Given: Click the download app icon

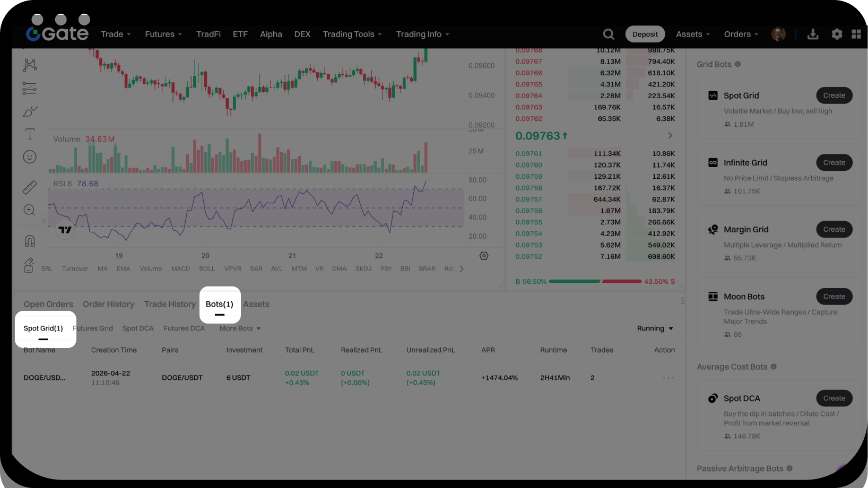Looking at the screenshot, I should click(812, 34).
